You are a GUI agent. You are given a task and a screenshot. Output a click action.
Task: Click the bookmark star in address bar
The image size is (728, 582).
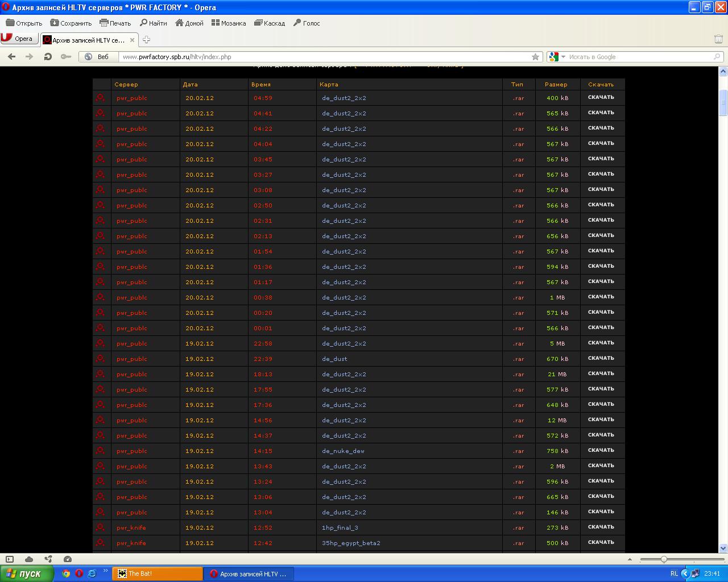[x=535, y=57]
